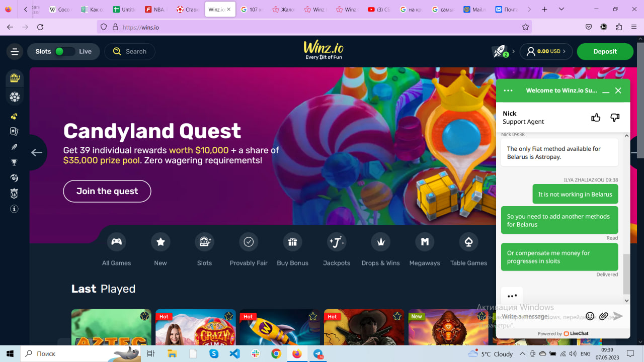Open the live chat options menu dots
Image resolution: width=644 pixels, height=362 pixels.
coord(508,90)
